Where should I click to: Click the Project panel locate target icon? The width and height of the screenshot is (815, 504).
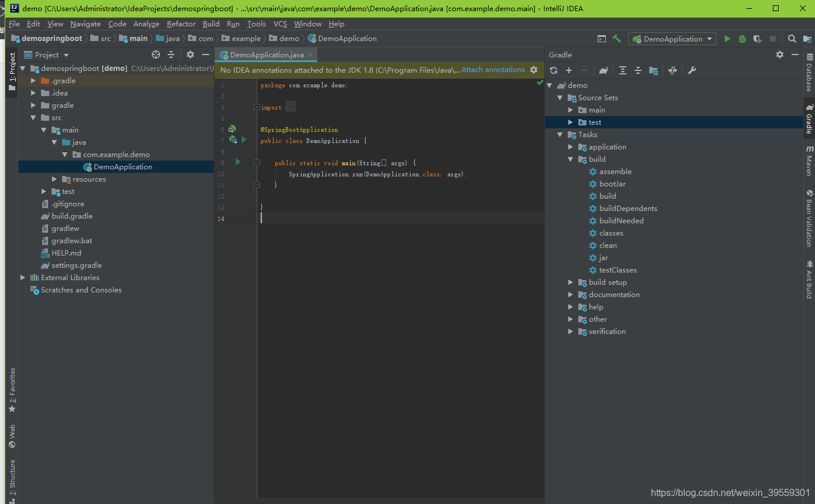[156, 55]
